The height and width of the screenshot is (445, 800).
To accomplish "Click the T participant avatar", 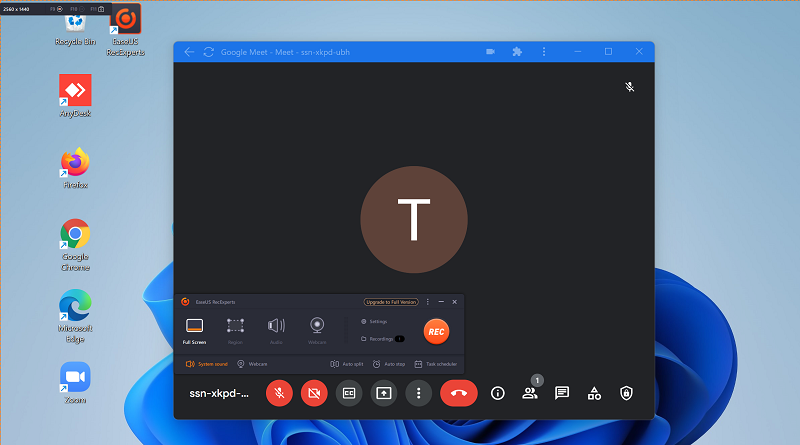I will click(x=414, y=219).
